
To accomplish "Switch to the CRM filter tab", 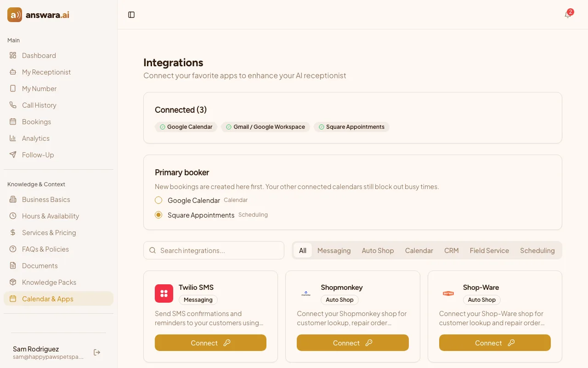I will coord(452,250).
